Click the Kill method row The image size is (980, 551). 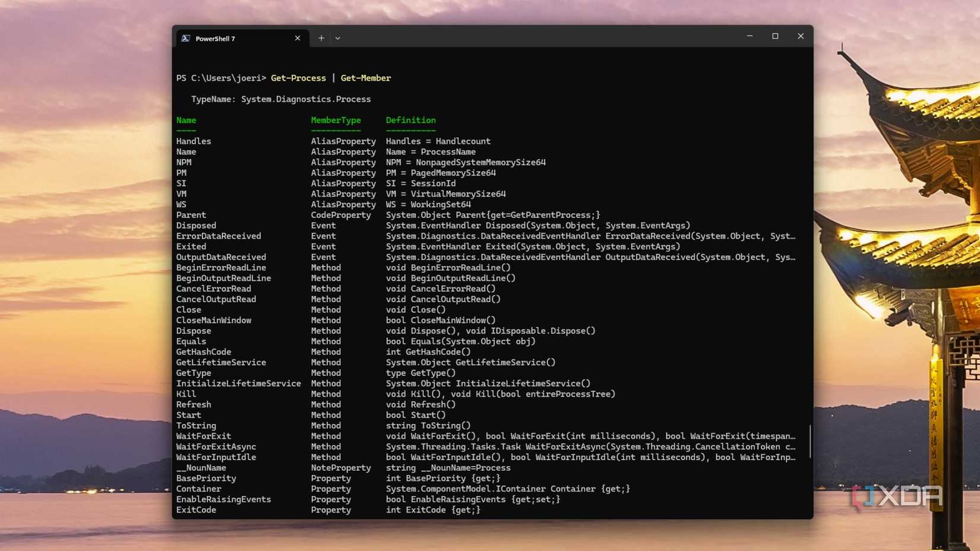185,394
